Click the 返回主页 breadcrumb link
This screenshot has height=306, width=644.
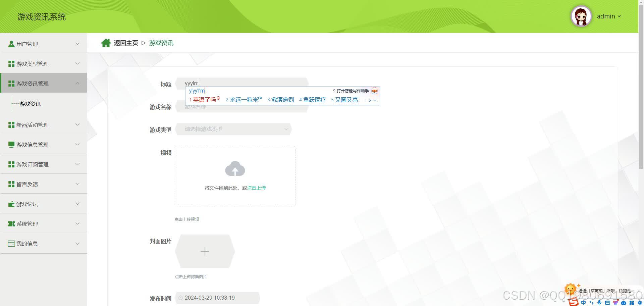126,43
